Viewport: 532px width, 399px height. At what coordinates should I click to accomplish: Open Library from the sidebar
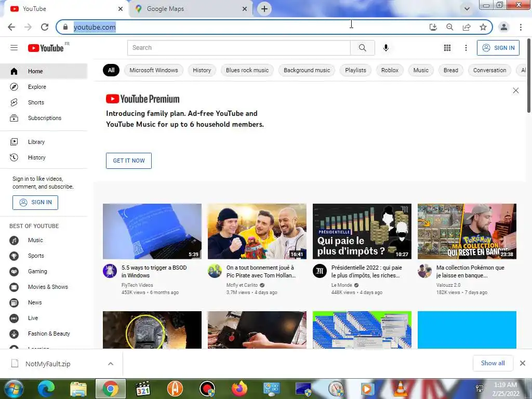(x=44, y=142)
